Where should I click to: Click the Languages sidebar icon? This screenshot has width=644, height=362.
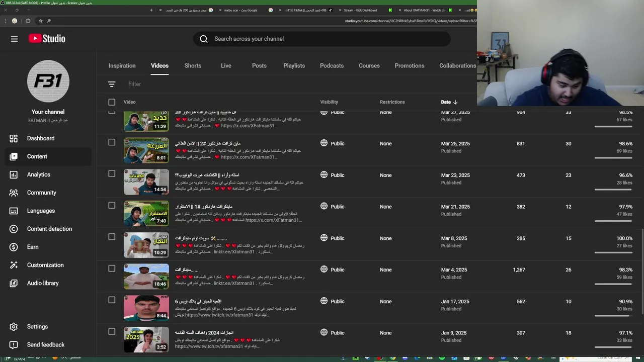14,211
